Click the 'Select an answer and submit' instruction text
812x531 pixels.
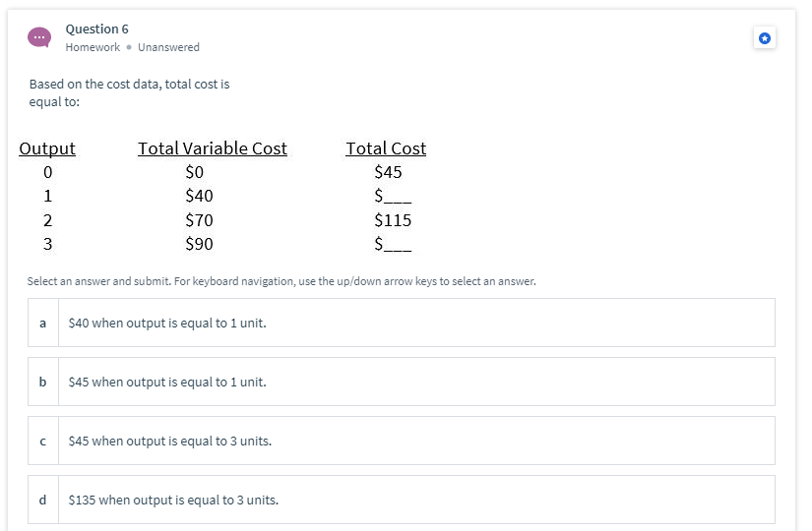(x=281, y=281)
